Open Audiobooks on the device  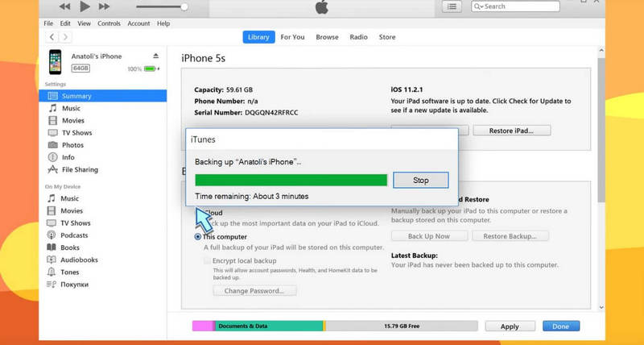point(79,260)
